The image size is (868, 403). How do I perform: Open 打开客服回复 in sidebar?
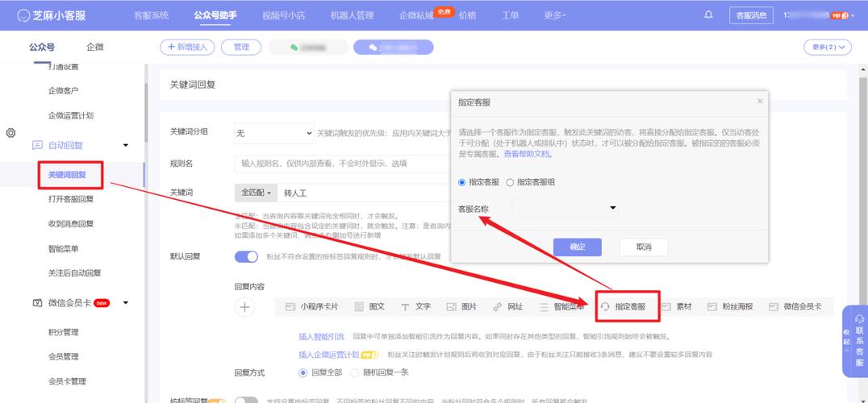point(71,200)
